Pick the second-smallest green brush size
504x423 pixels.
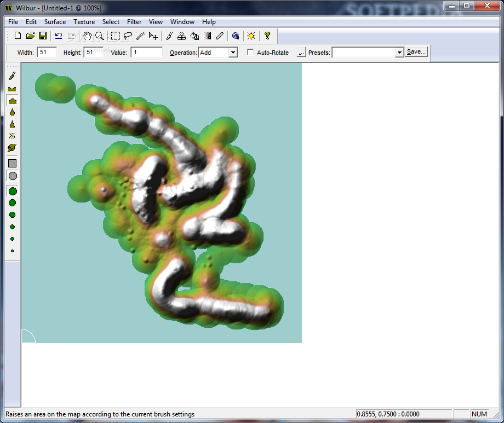[x=12, y=239]
